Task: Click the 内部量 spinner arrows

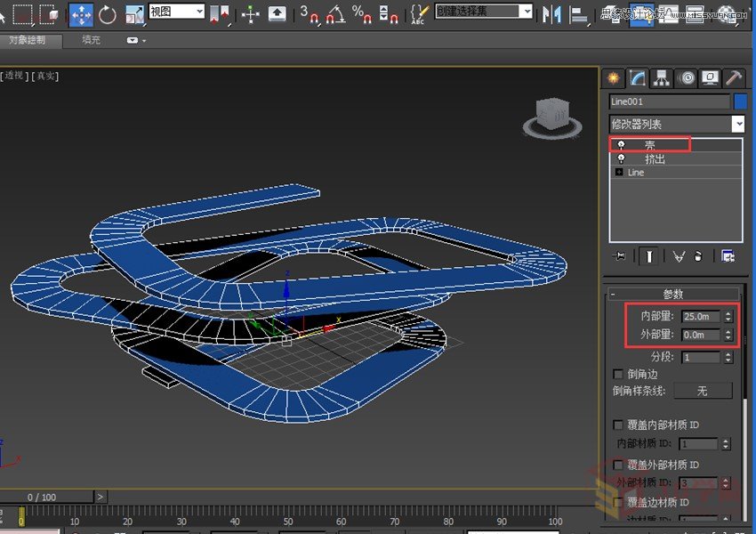Action: click(728, 317)
